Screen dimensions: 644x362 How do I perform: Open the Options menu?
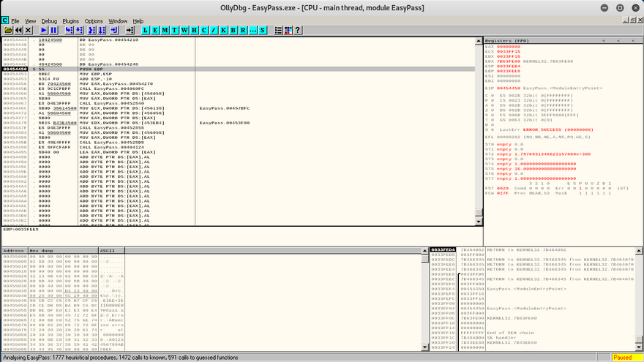(94, 21)
